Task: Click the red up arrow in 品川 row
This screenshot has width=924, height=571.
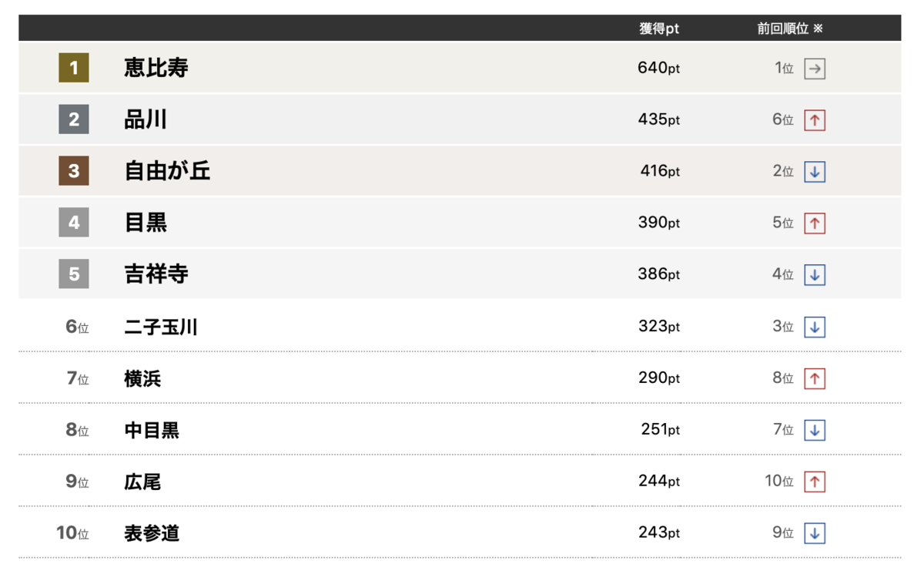Action: (x=815, y=120)
